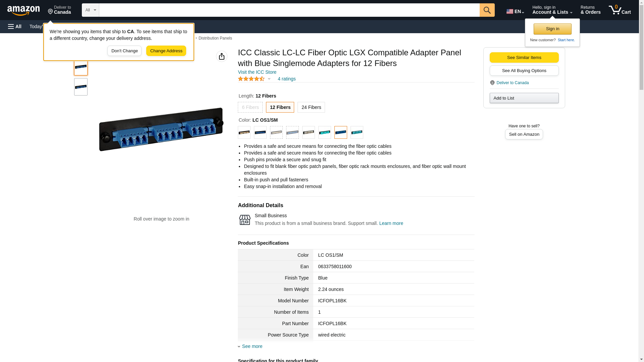The height and width of the screenshot is (362, 644).
Task: Select the 6 Fibers option
Action: click(250, 107)
